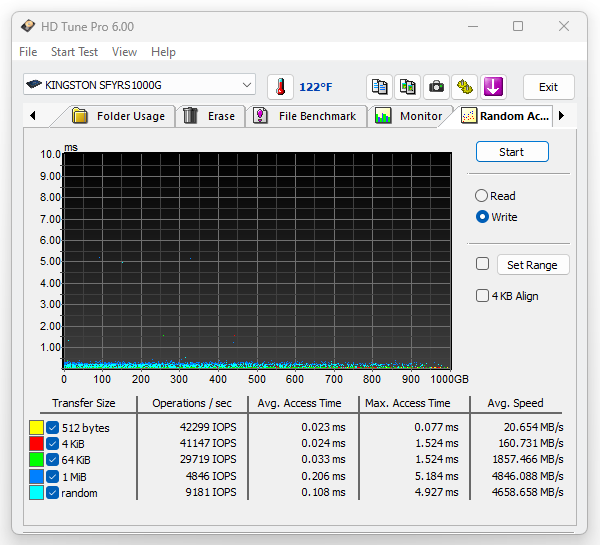Click the Transfer Size column header
The width and height of the screenshot is (600, 545).
click(84, 403)
